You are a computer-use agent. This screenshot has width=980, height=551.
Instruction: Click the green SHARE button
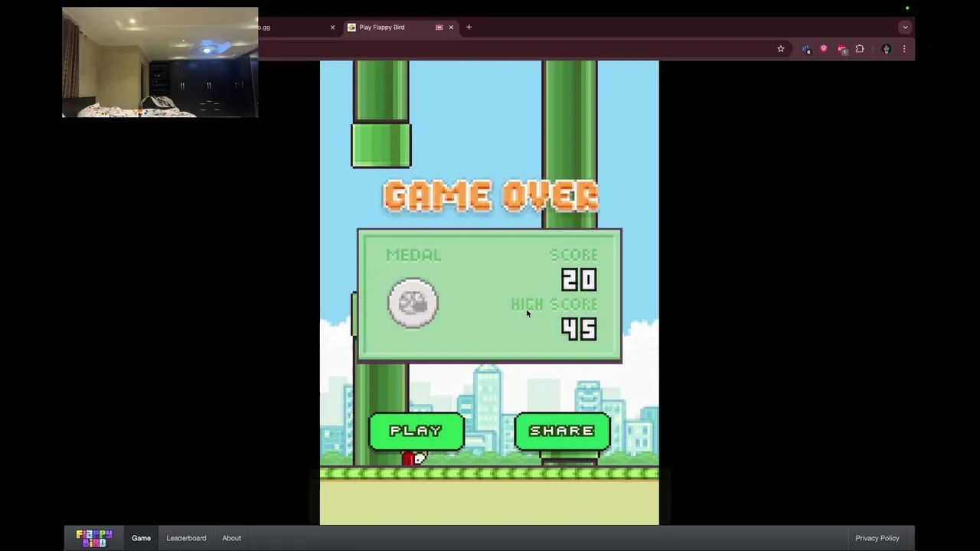pyautogui.click(x=562, y=431)
